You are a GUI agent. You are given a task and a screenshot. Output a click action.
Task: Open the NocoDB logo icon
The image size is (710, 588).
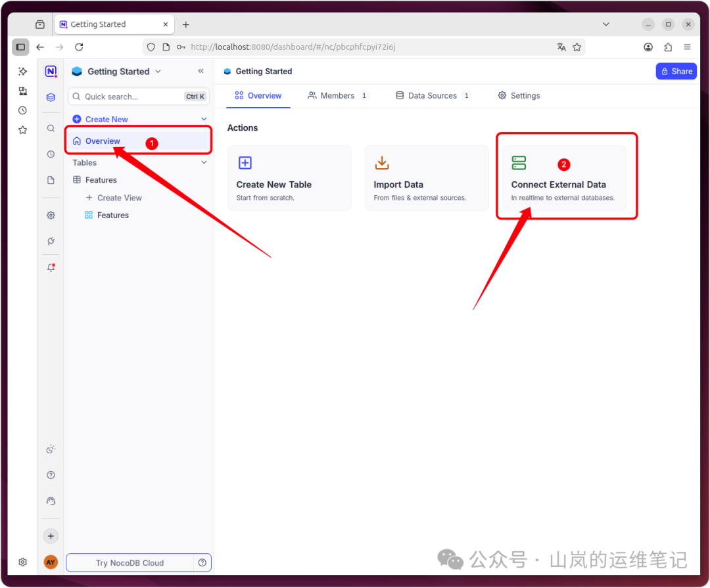[x=51, y=71]
